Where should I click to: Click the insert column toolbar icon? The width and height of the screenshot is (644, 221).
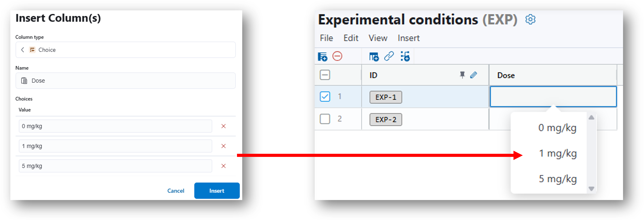(x=374, y=57)
